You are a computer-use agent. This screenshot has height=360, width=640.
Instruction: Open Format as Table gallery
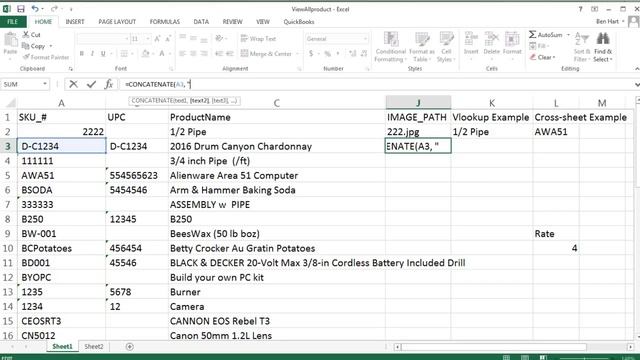click(422, 47)
